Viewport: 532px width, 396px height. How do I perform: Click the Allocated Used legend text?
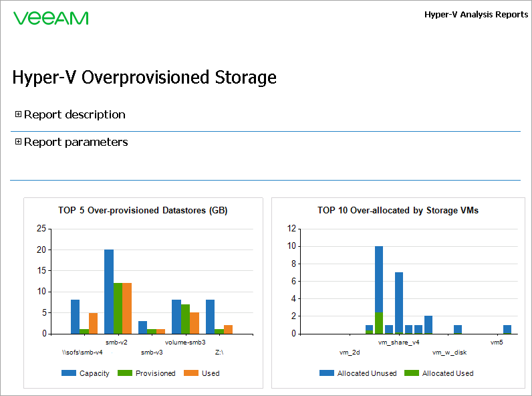(x=448, y=373)
